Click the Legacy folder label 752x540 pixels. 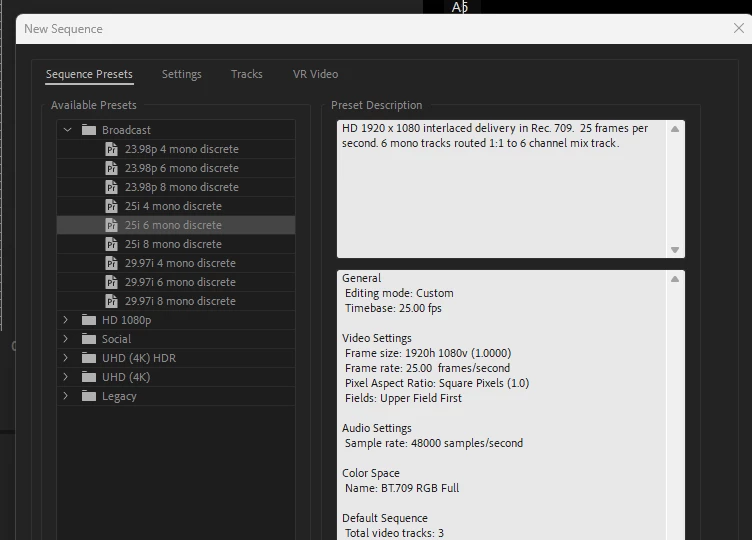tap(119, 396)
